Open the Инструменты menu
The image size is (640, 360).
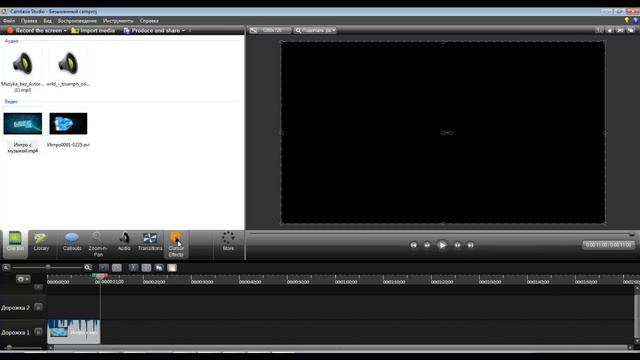tap(118, 21)
